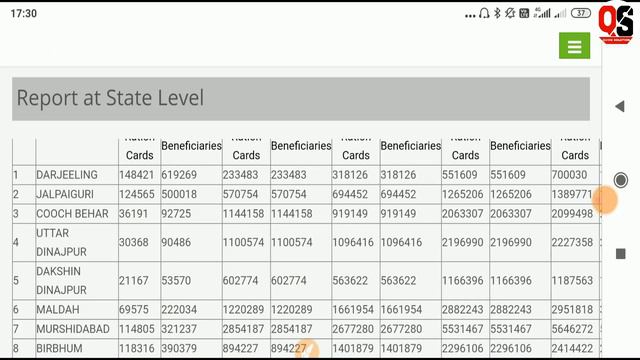Image resolution: width=640 pixels, height=360 pixels.
Task: Click serial number 5 beside DAKSHIN DINAJPUR
Action: [x=16, y=281]
